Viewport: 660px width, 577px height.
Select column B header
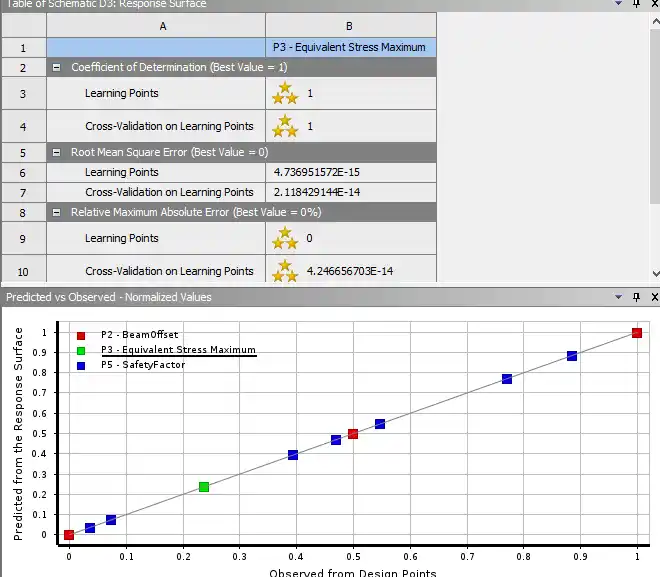(x=351, y=26)
